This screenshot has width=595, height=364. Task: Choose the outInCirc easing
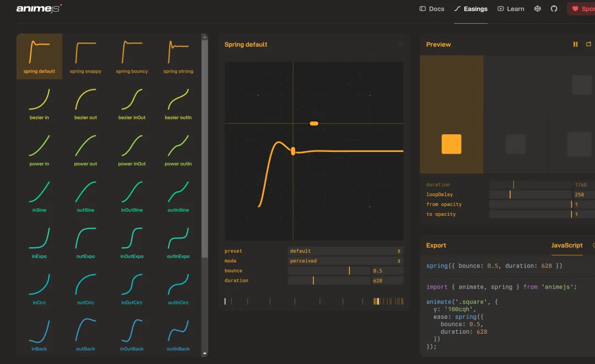[178, 288]
